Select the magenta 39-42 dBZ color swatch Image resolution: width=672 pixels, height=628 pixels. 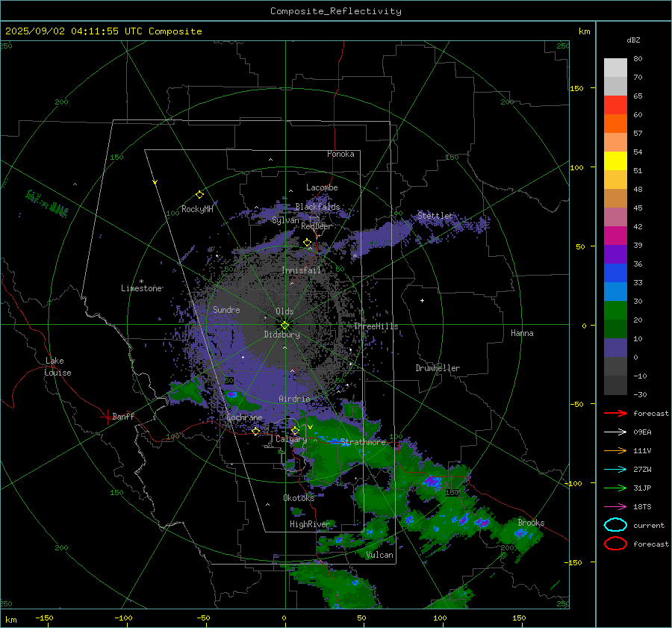[x=615, y=236]
